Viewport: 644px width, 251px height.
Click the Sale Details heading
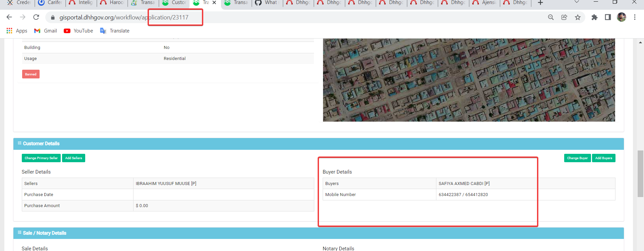[35, 248]
